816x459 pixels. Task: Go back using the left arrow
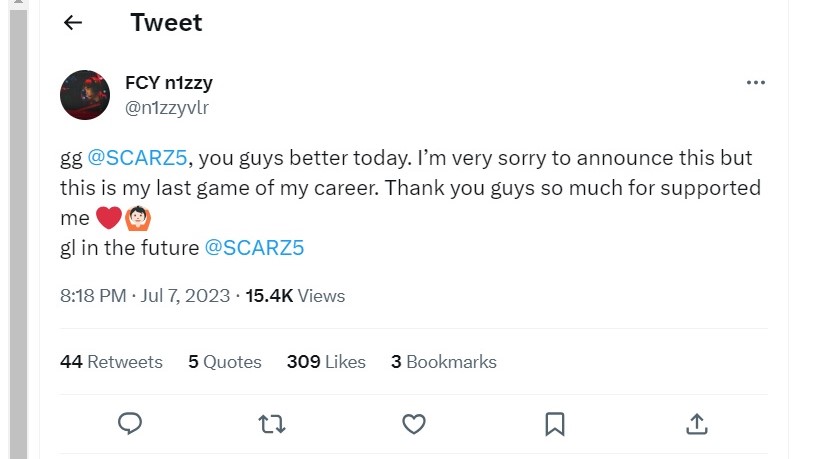72,23
